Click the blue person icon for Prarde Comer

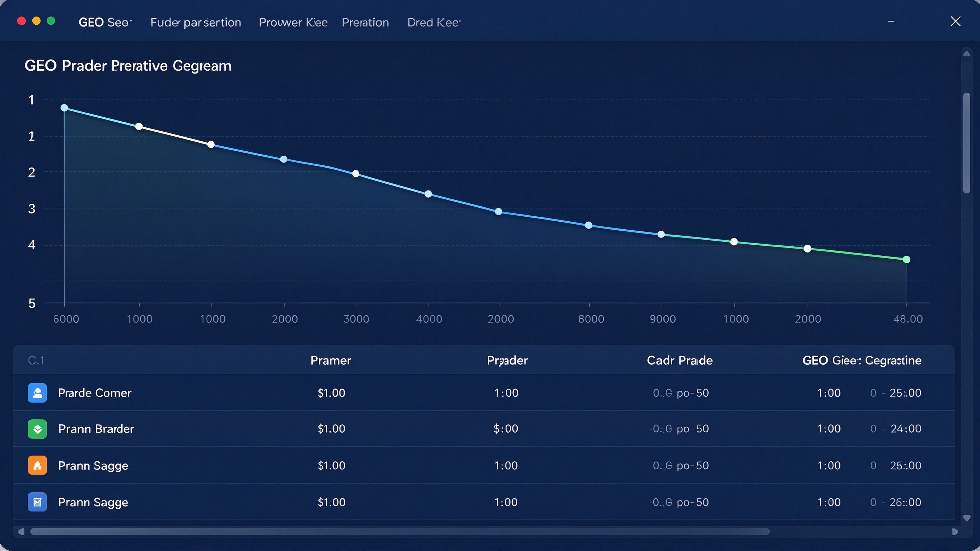(x=37, y=393)
